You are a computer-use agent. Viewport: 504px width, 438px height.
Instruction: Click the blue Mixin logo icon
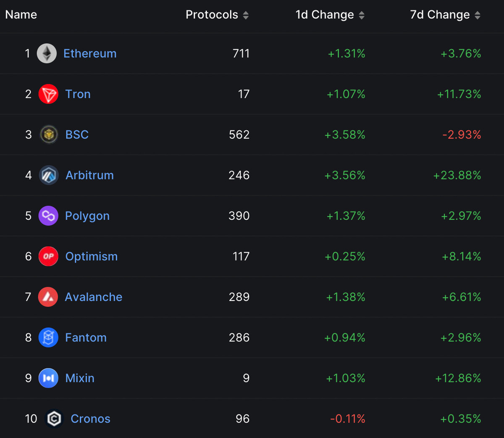pos(48,378)
